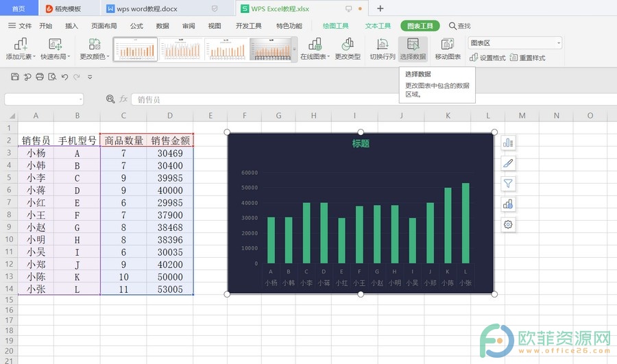The height and width of the screenshot is (364, 617).
Task: Click Reset Style (重置样式) icon
Action: pos(513,58)
